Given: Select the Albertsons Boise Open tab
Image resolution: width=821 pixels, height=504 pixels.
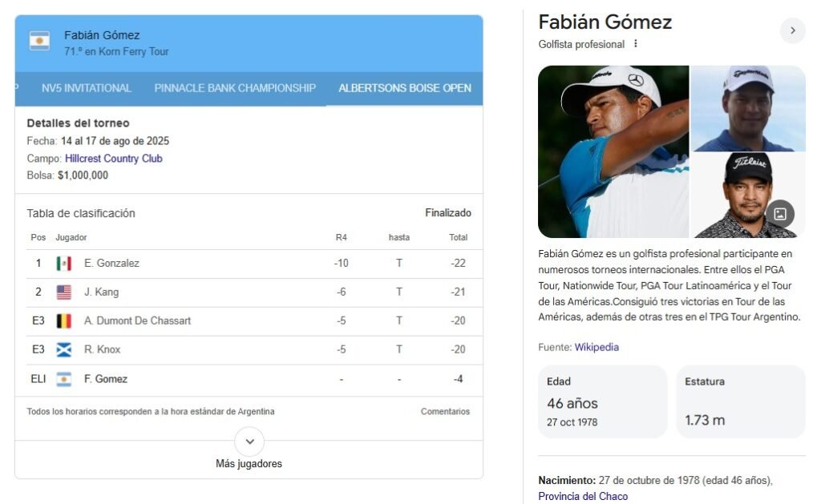Looking at the screenshot, I should (x=405, y=88).
